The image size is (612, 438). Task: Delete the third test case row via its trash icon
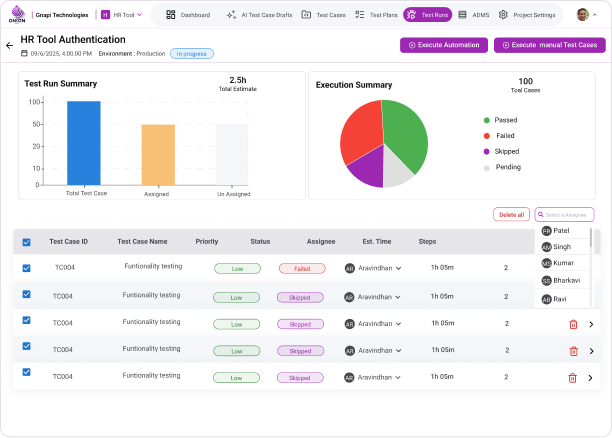(573, 324)
